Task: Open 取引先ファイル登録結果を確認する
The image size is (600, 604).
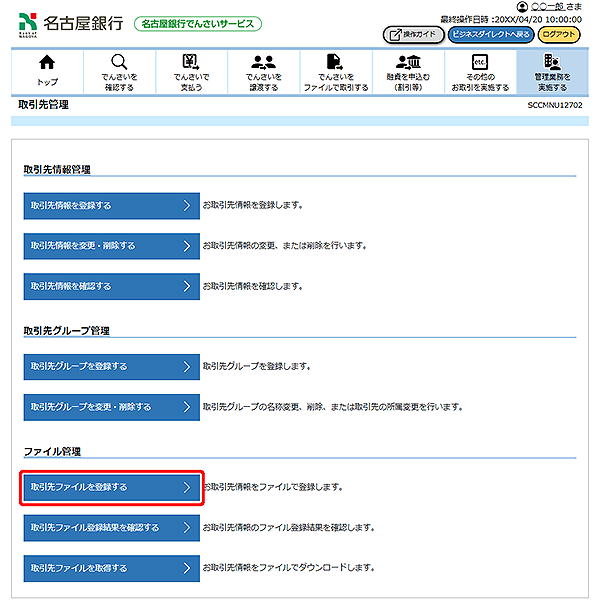Action: coord(111,528)
